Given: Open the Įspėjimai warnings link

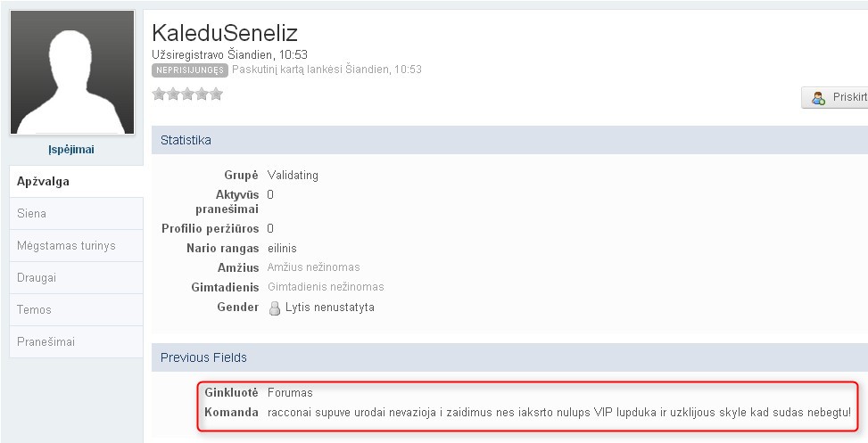Looking at the screenshot, I should click(71, 150).
